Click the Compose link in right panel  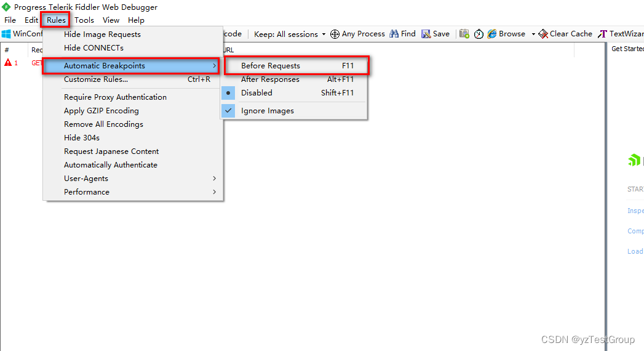[635, 231]
